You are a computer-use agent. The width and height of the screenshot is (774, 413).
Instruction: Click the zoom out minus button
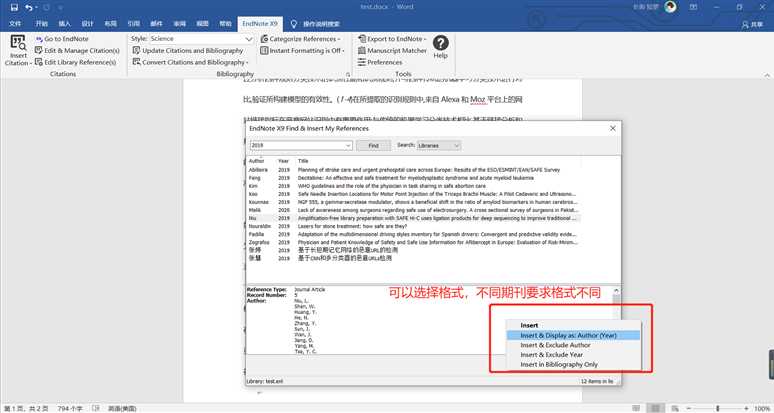(x=690, y=409)
